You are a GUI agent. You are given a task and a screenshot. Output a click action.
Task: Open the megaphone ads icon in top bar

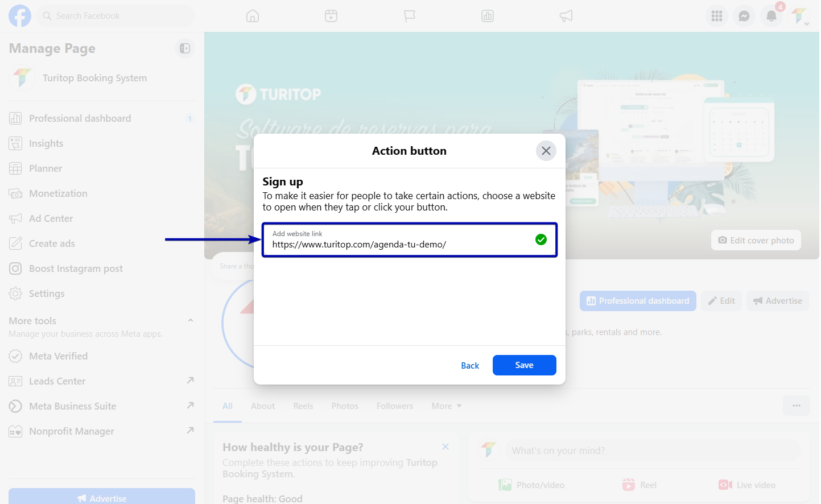click(x=566, y=16)
